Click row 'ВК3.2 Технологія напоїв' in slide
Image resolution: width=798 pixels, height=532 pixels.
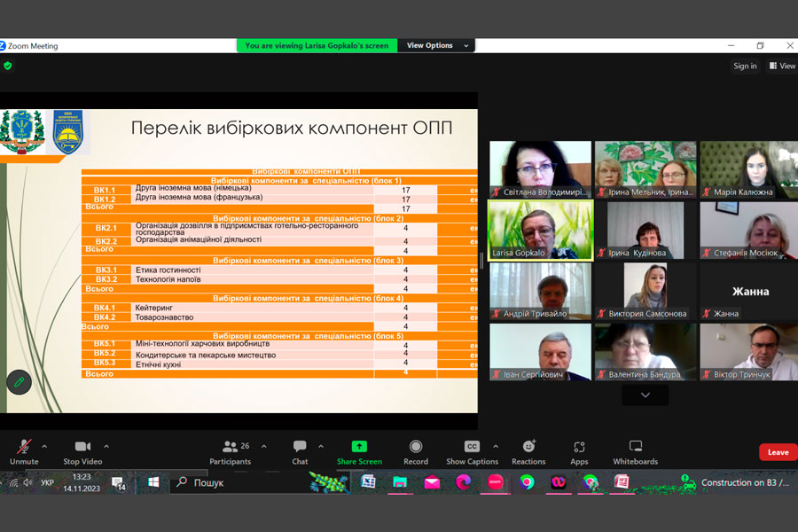(279, 279)
